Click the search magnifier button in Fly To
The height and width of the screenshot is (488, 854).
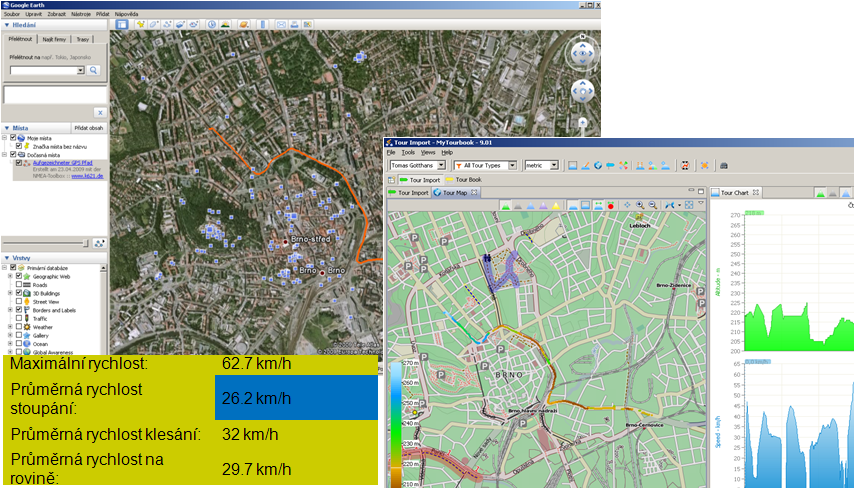(94, 70)
